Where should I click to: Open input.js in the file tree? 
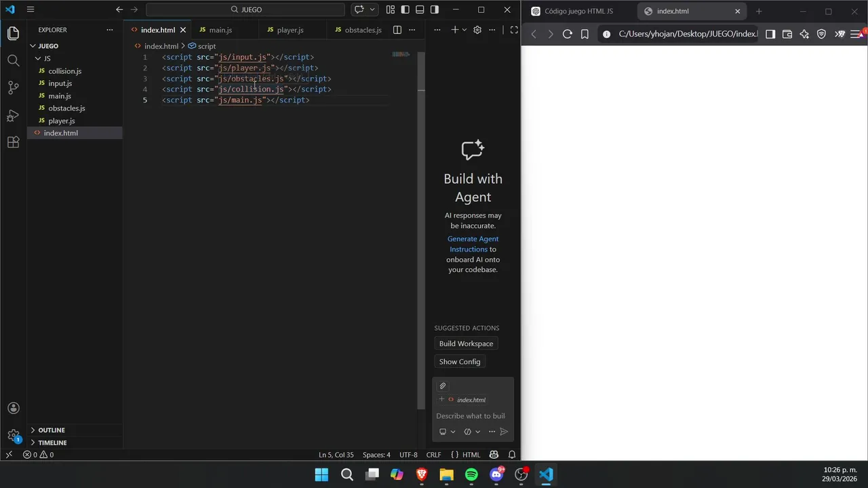tap(60, 83)
